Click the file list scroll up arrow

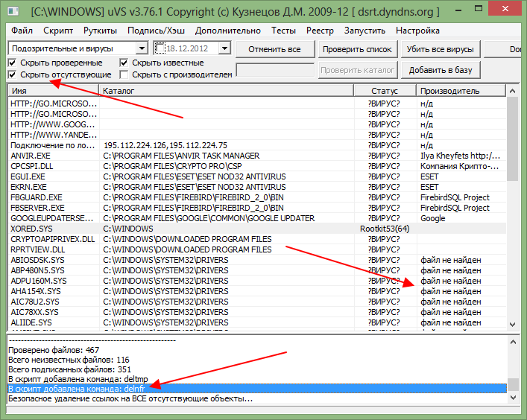512,91
